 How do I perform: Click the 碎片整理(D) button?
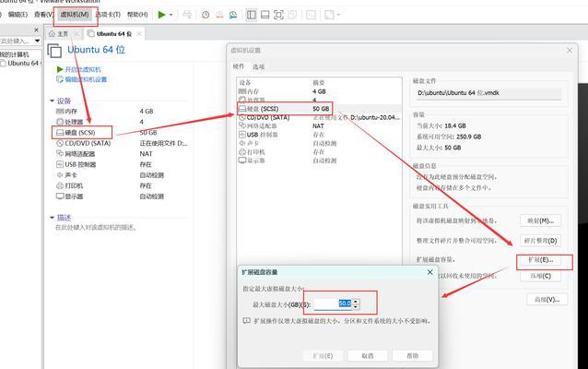(x=541, y=241)
